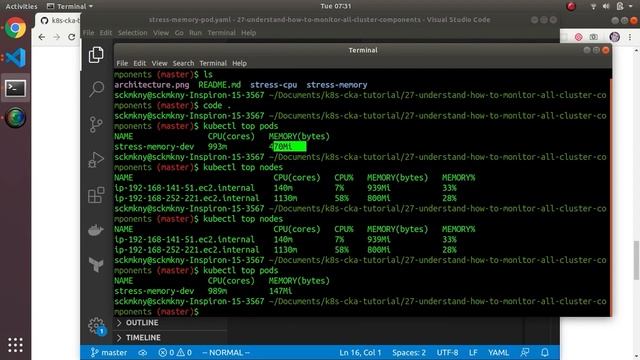Open the volume indicator in top bar
The width and height of the screenshot is (640, 360).
pyautogui.click(x=606, y=6)
